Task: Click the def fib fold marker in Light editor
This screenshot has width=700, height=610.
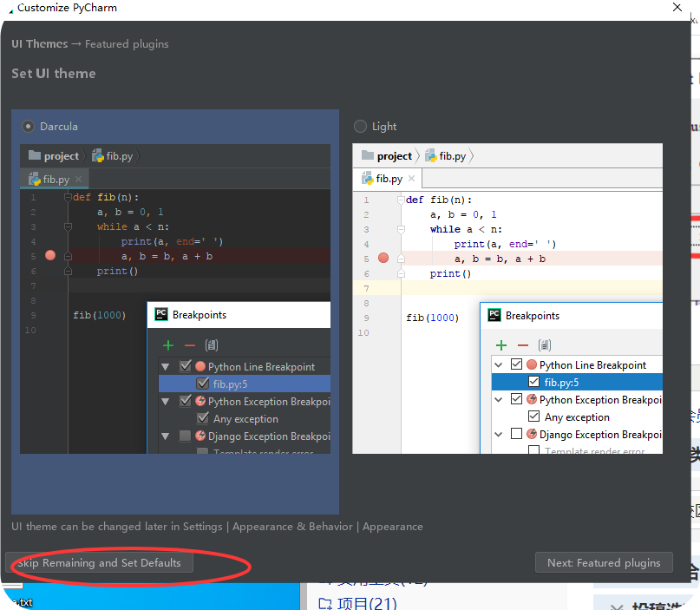Action: [x=401, y=200]
